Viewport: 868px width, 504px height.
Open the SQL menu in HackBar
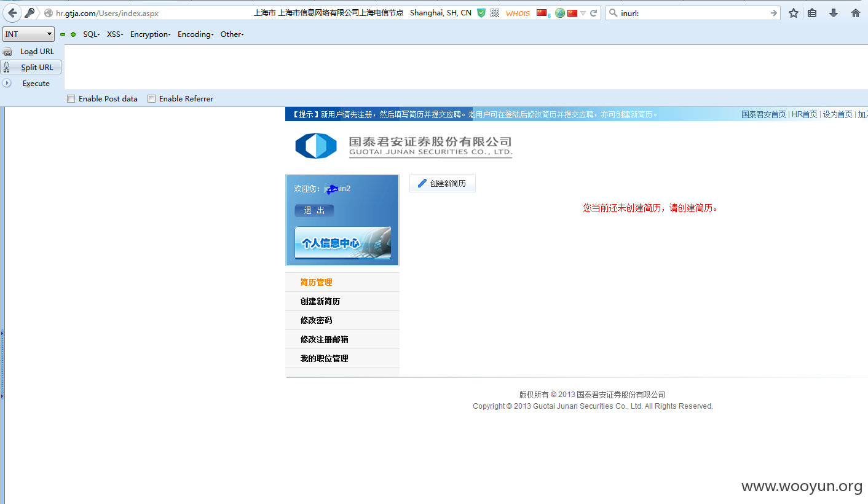tap(92, 34)
